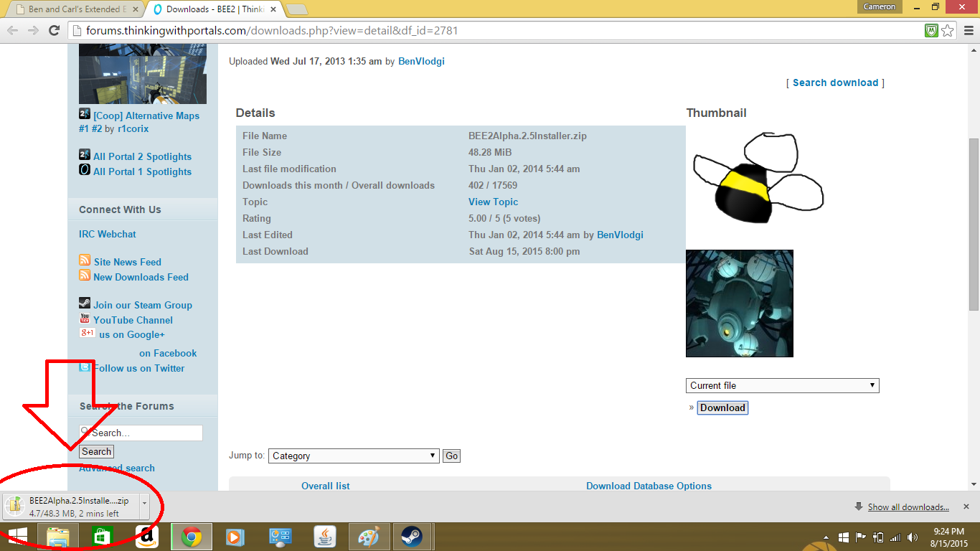This screenshot has width=980, height=551.
Task: Open Amazon from the taskbar
Action: (x=147, y=537)
